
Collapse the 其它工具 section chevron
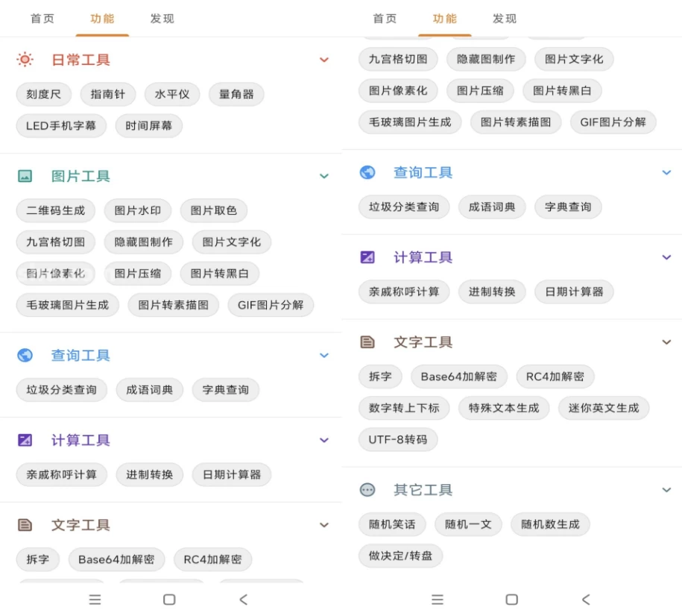point(666,490)
